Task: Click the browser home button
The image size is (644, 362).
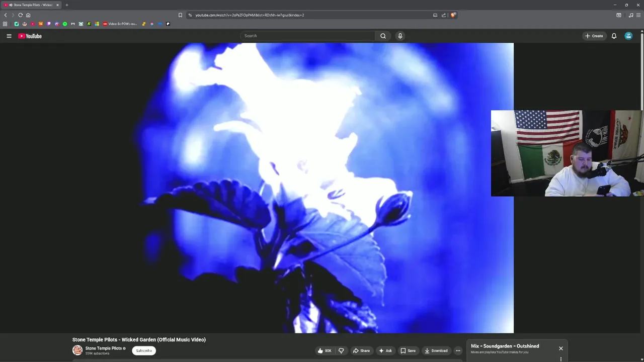Action: [x=28, y=15]
